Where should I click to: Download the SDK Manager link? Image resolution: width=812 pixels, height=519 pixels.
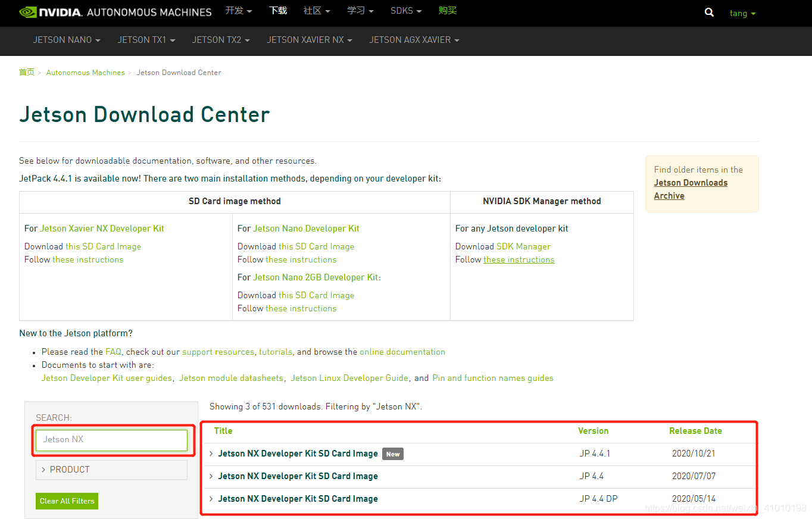[x=523, y=246]
